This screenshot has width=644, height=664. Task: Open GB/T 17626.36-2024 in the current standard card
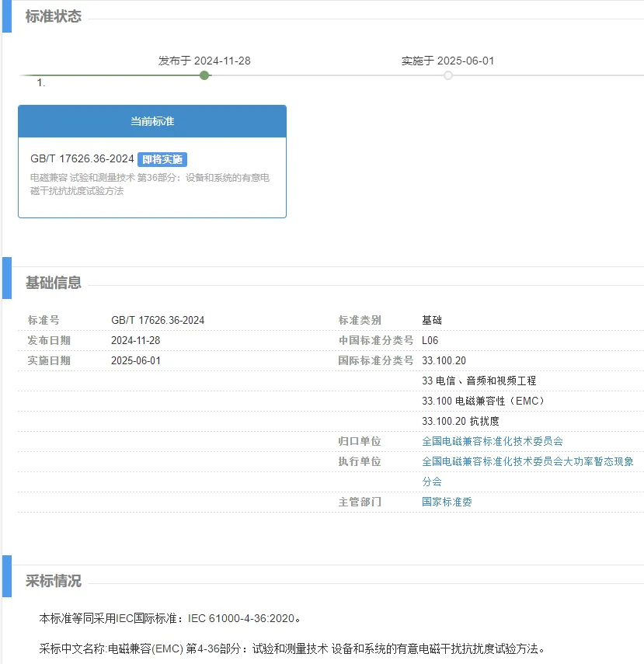click(82, 159)
